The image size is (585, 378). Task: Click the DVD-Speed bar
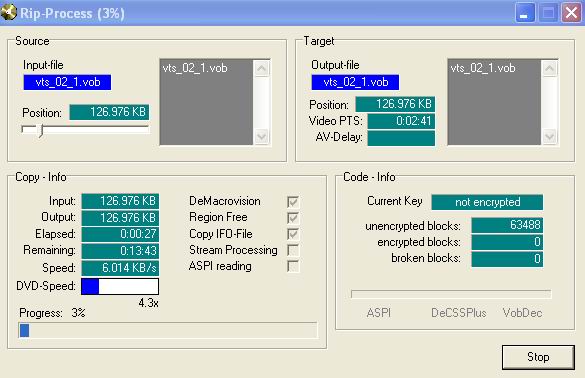(x=120, y=287)
